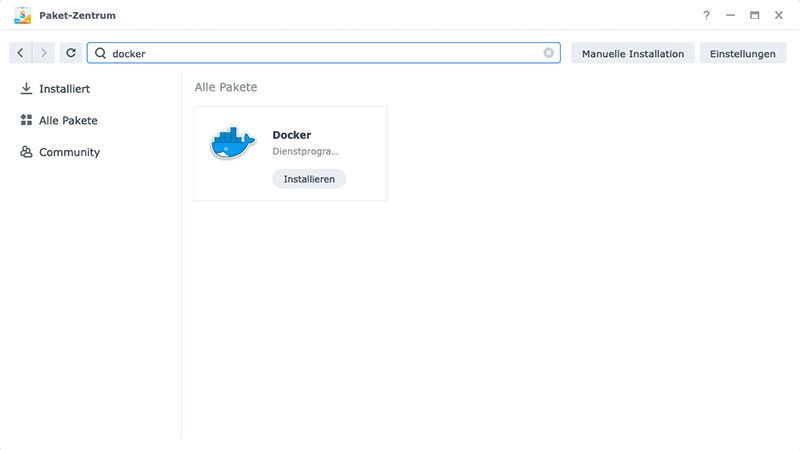The image size is (800, 450).
Task: Maximize the Paket-Zentrum window
Action: tap(754, 15)
